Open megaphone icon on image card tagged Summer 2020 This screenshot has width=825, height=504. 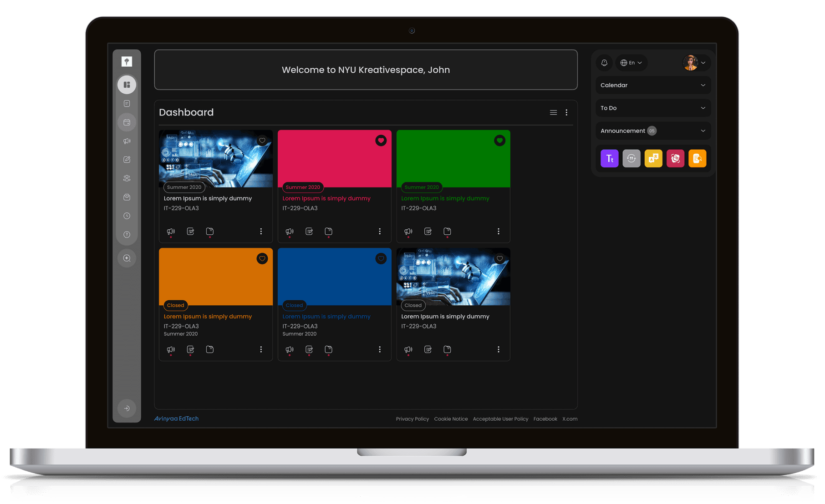tap(171, 232)
